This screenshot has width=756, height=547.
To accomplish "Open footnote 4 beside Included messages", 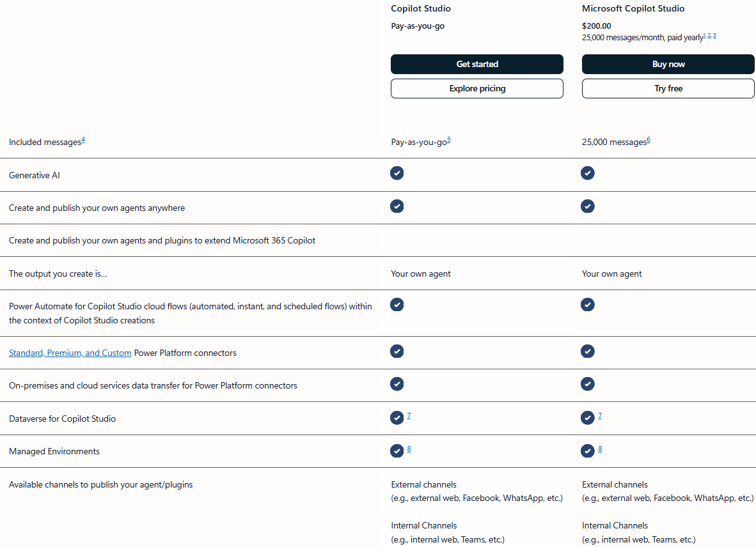I will (x=83, y=140).
